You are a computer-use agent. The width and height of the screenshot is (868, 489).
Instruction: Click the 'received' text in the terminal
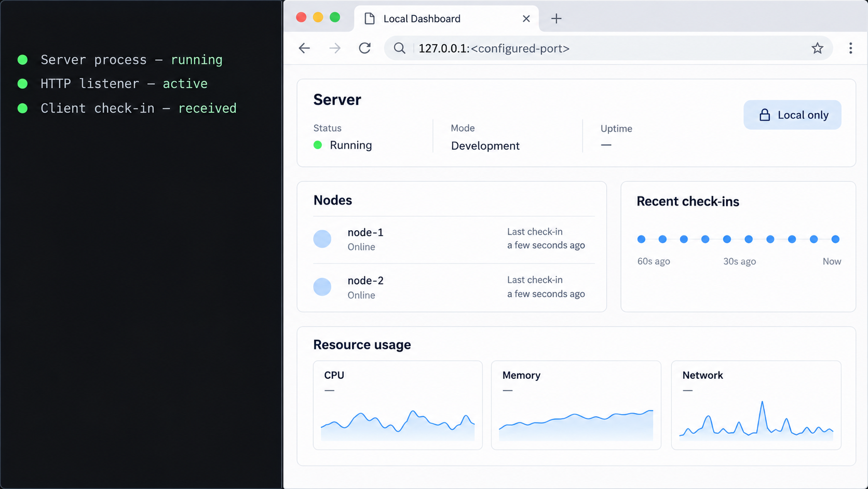pos(208,108)
